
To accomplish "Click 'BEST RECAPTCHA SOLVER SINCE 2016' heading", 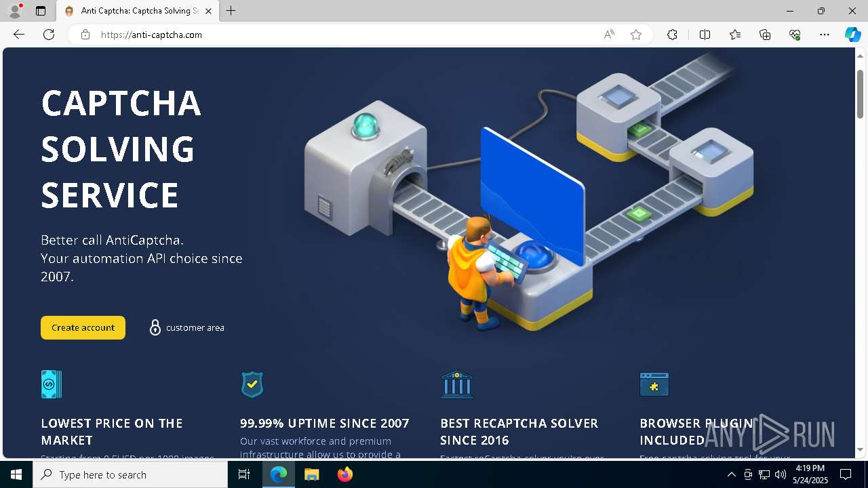I will click(x=519, y=432).
